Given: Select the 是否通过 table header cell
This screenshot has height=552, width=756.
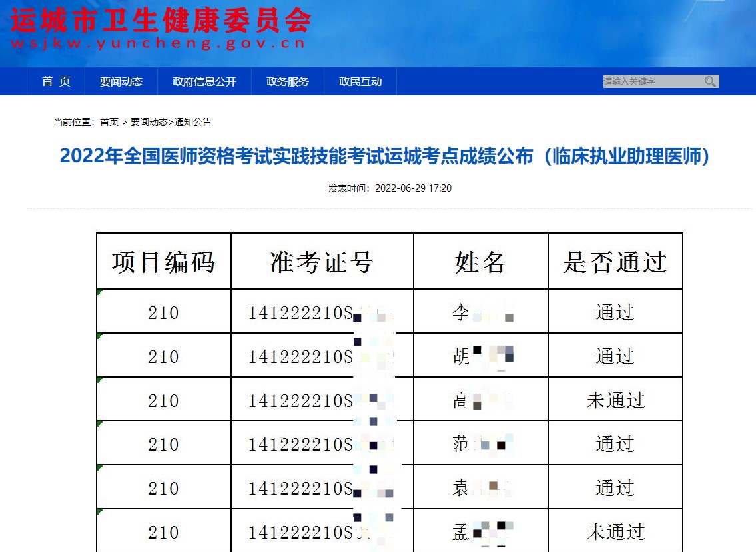Looking at the screenshot, I should point(615,262).
